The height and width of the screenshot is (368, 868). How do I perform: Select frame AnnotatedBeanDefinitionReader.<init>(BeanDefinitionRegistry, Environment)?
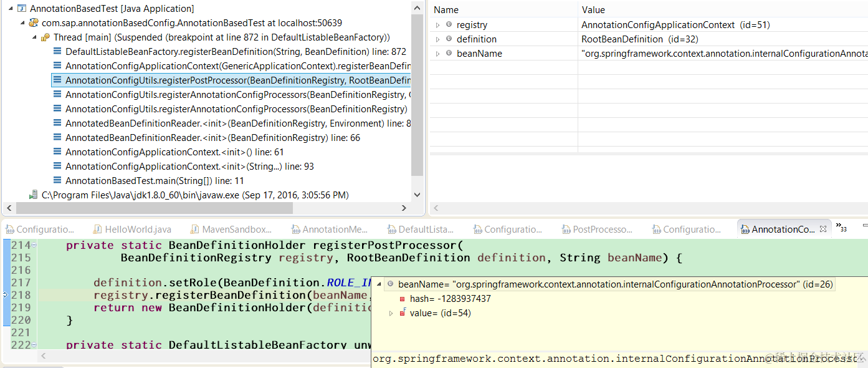(x=239, y=123)
